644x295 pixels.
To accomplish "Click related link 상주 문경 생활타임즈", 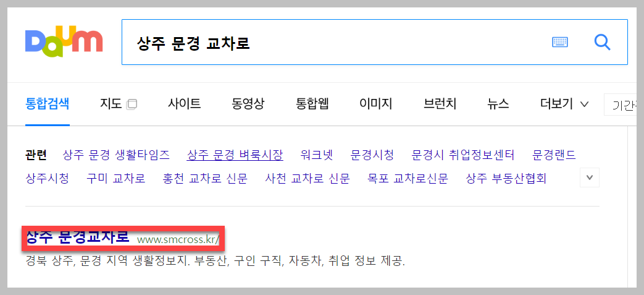I will pos(116,155).
